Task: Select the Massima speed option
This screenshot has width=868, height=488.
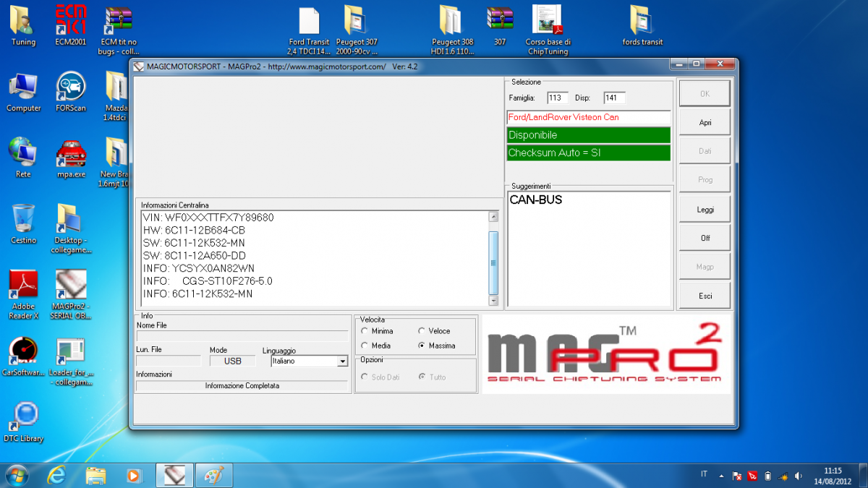Action: (x=437, y=346)
